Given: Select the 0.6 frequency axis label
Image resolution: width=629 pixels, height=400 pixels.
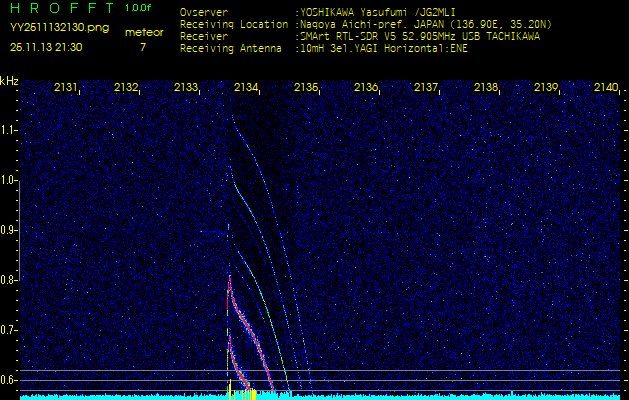Looking at the screenshot, I should (9, 380).
